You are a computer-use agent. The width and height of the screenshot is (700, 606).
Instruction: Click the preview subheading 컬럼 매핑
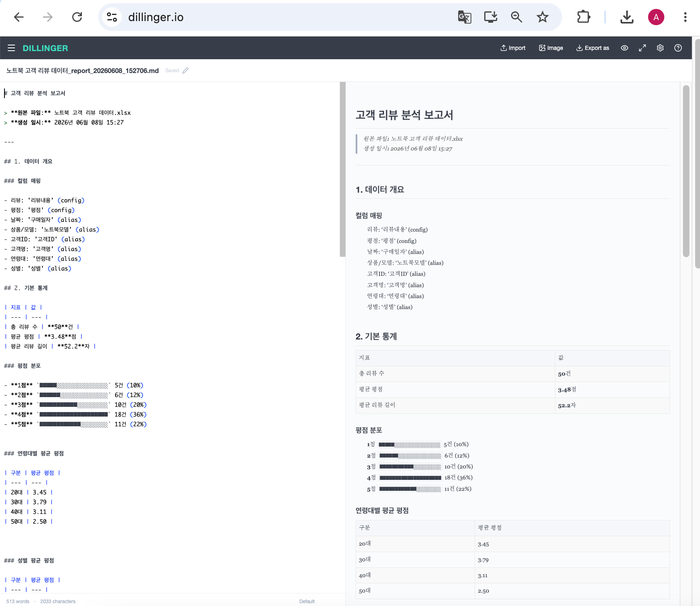369,215
